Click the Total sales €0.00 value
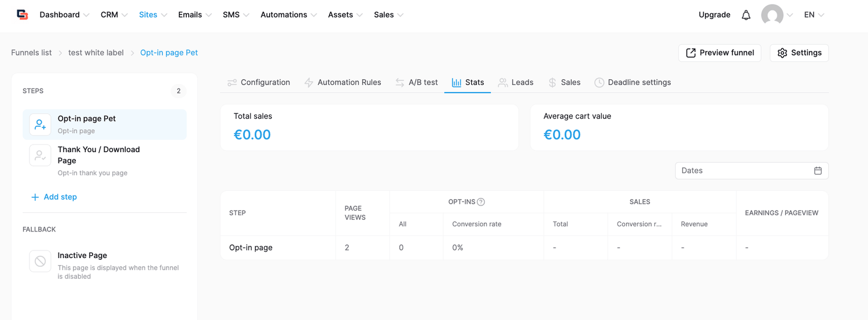Viewport: 868px width, 320px height. coord(252,135)
